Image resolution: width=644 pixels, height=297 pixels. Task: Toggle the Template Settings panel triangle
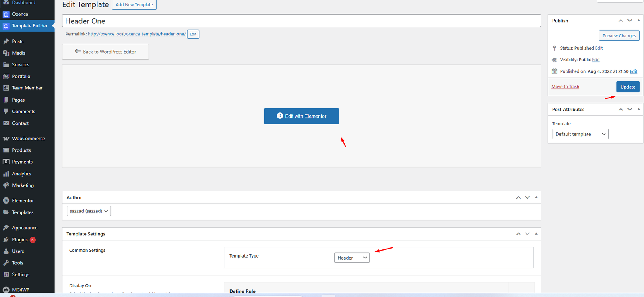click(x=536, y=234)
